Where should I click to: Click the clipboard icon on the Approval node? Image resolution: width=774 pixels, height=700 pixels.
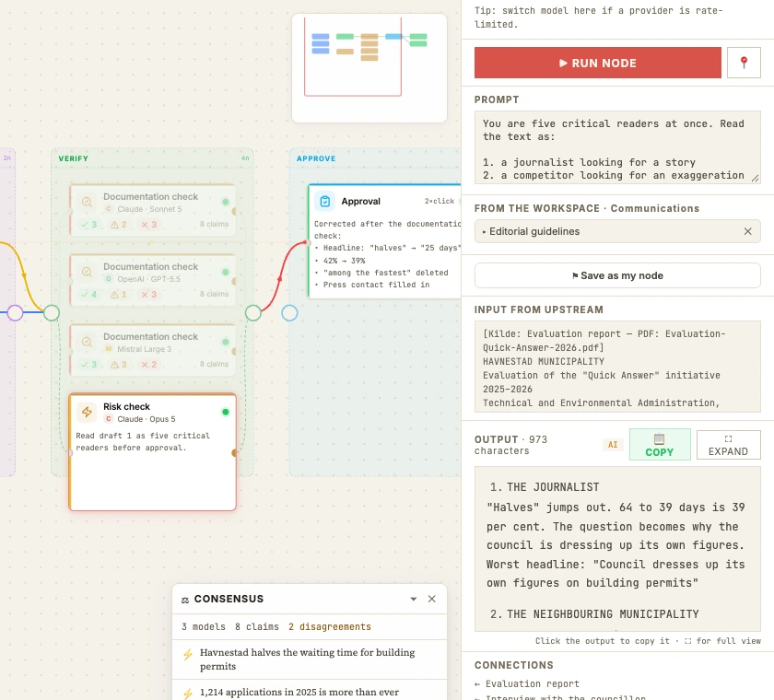(x=324, y=202)
